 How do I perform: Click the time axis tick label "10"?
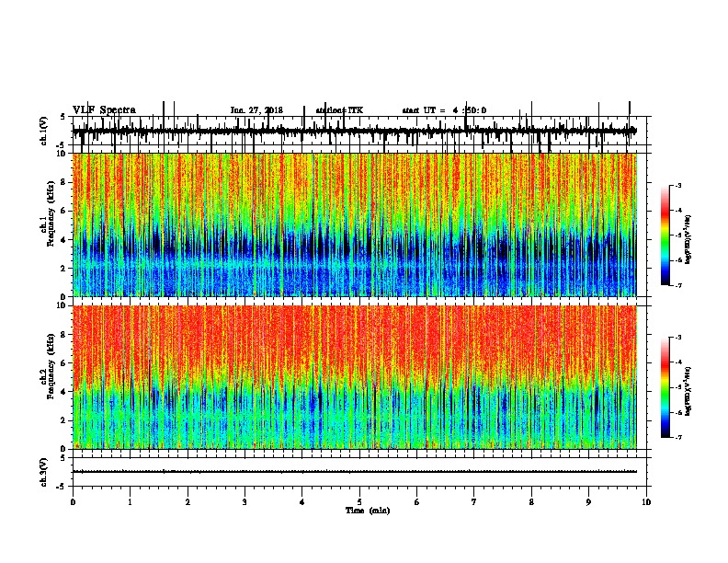[646, 502]
